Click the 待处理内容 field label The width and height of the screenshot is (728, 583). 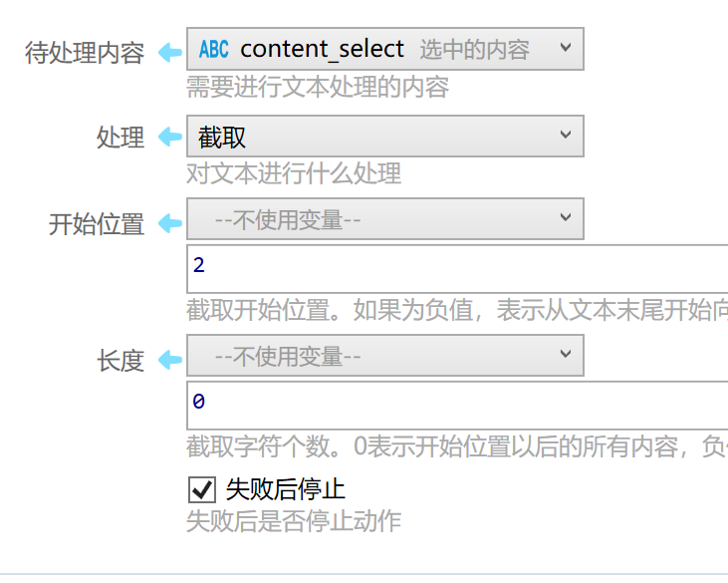(85, 53)
